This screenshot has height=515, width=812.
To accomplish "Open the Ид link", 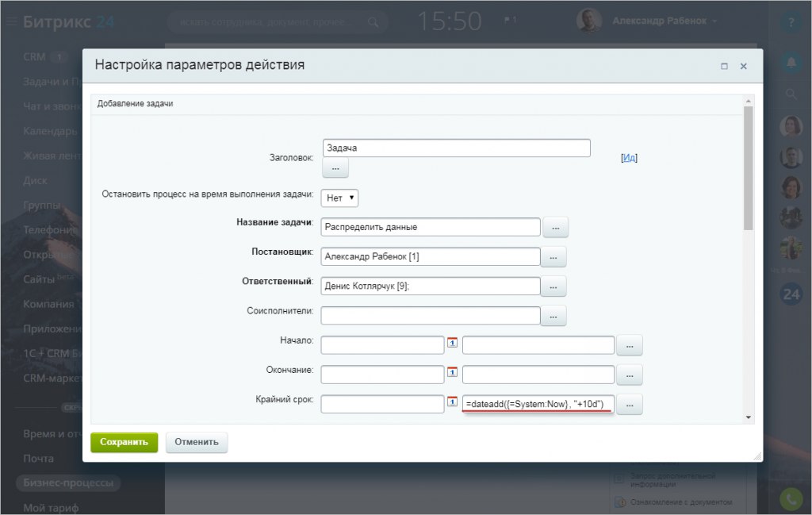I will (629, 157).
